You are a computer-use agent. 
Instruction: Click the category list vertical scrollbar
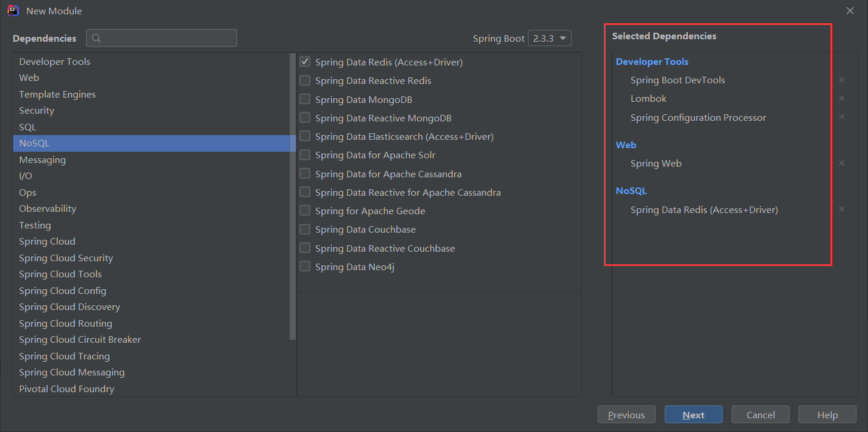[x=292, y=196]
